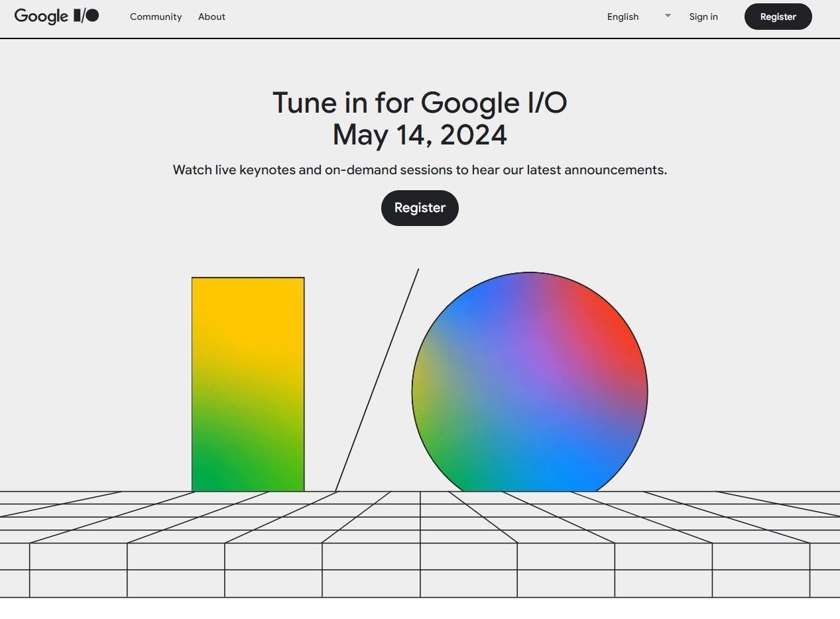840x619 pixels.
Task: Click the multicolor circle graphic
Action: [530, 382]
